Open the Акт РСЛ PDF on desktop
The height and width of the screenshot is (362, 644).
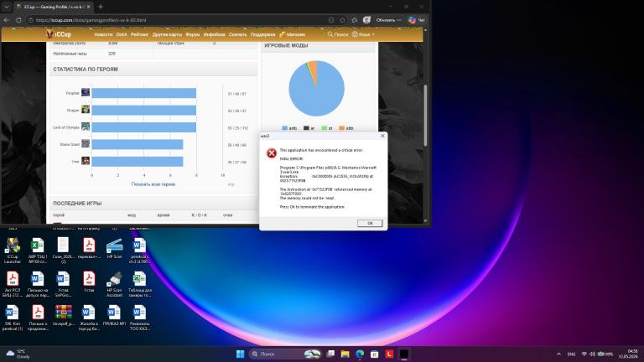click(13, 284)
